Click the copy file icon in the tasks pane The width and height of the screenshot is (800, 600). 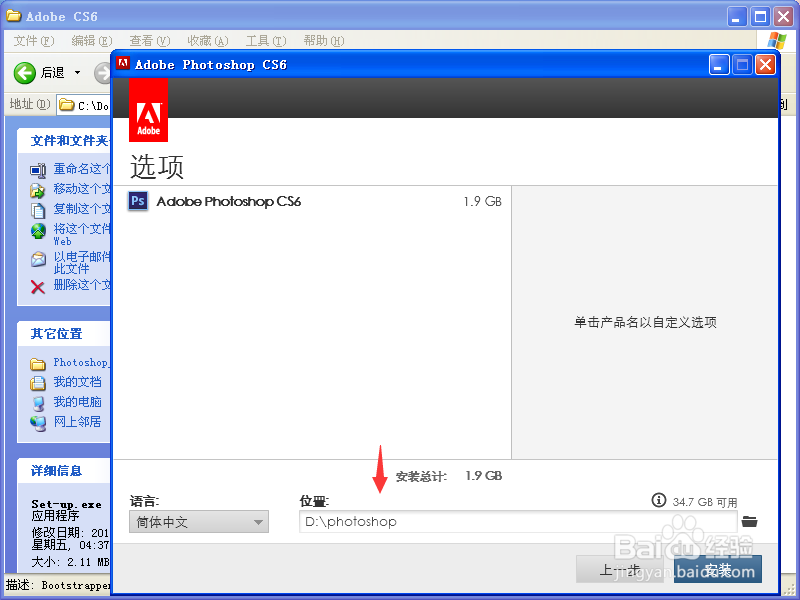(x=36, y=209)
